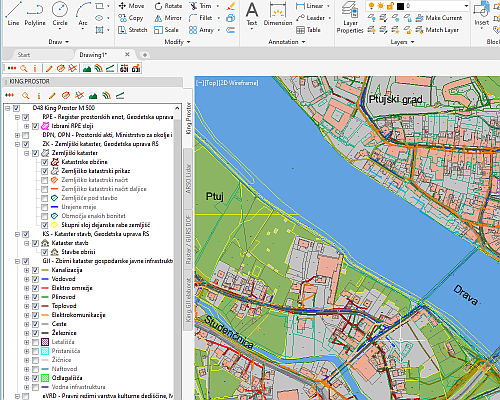This screenshot has width=500, height=400.
Task: Uncheck the Kanalizacija layer checkbox
Action: [35, 270]
